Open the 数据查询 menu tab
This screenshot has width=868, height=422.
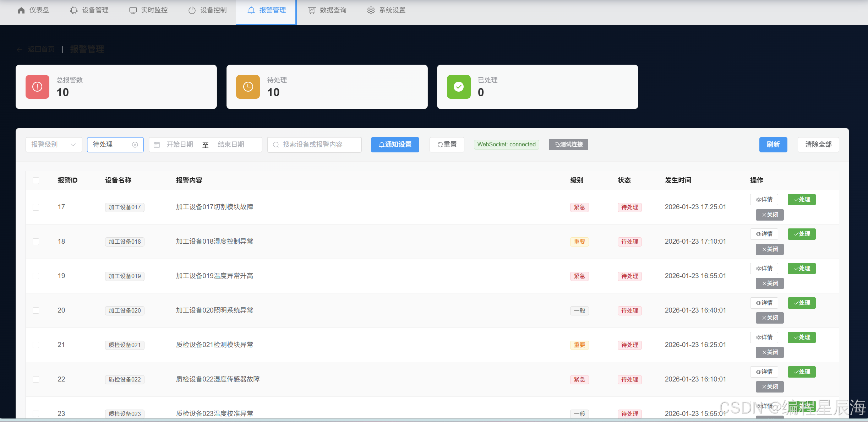pos(327,10)
